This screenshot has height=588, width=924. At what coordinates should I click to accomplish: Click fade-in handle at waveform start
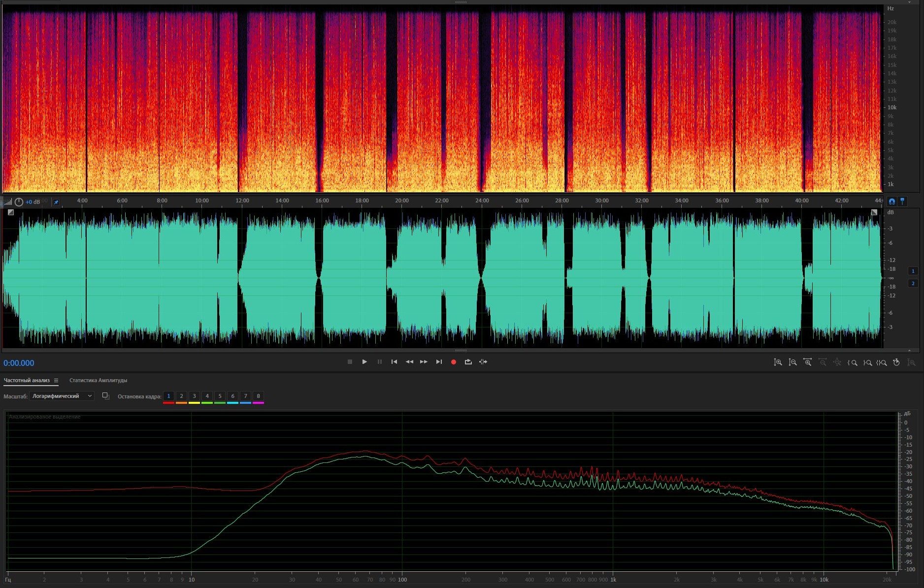point(10,212)
